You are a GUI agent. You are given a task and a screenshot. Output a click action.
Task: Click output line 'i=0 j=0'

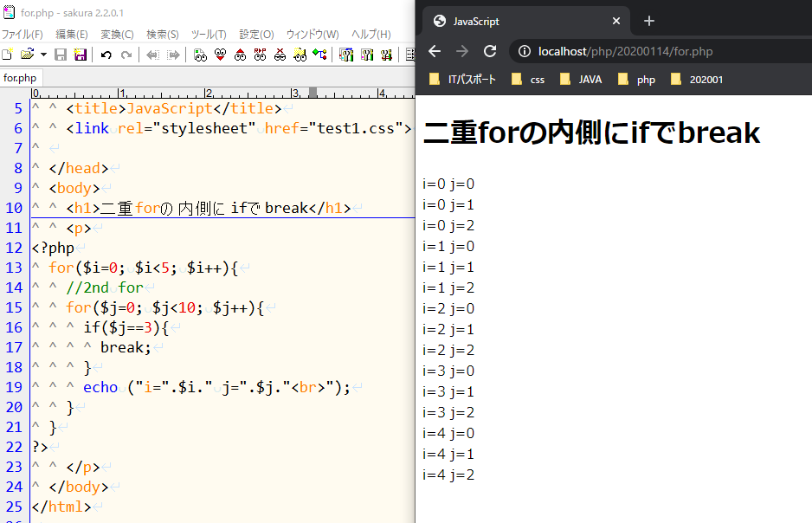448,184
